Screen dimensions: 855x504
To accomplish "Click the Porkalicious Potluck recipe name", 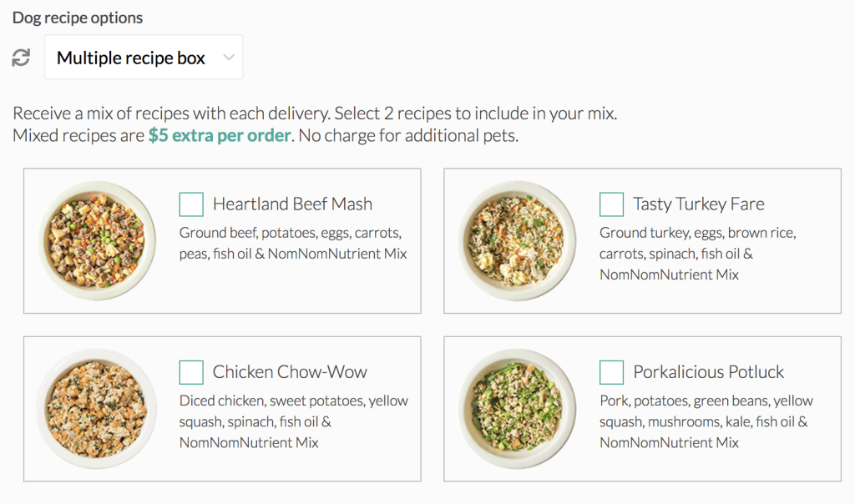I will (x=709, y=372).
